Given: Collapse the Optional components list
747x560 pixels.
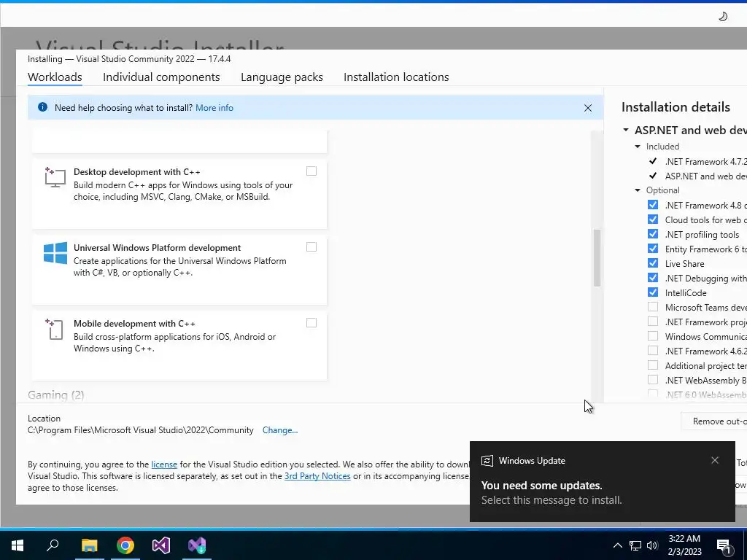Looking at the screenshot, I should pos(638,190).
